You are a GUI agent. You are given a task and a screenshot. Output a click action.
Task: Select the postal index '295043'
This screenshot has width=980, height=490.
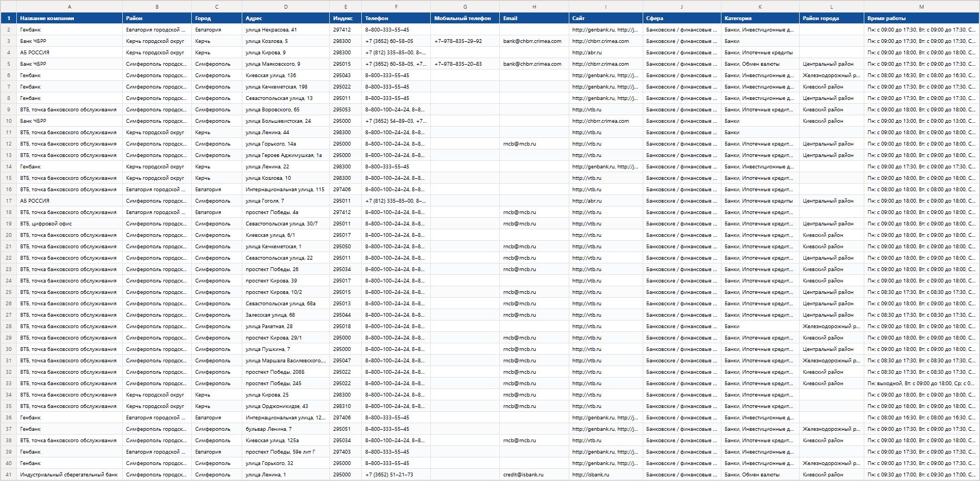(x=345, y=76)
